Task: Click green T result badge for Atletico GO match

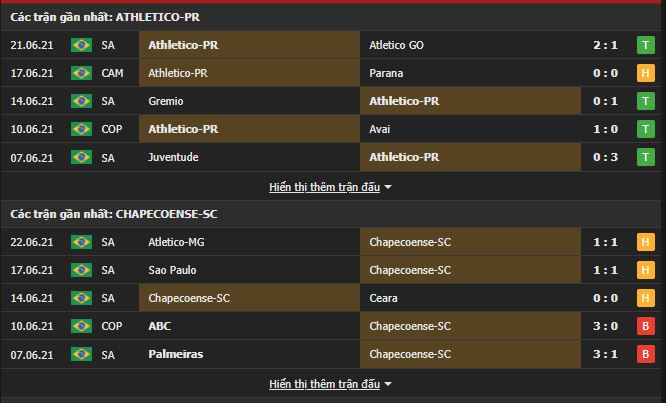Action: pyautogui.click(x=646, y=45)
